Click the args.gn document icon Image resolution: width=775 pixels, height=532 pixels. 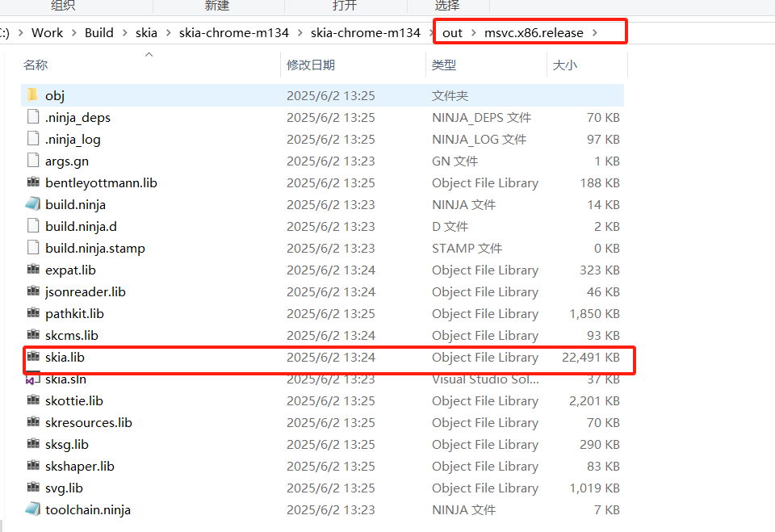(x=32, y=161)
